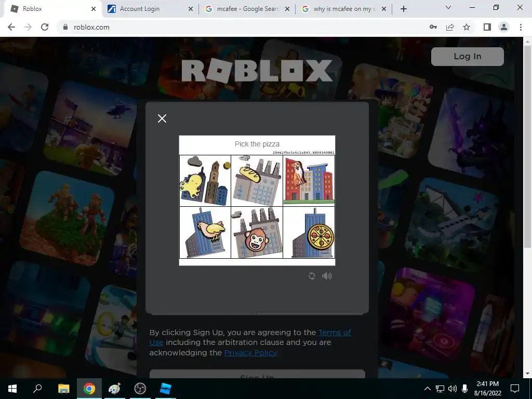Open the Windows Start menu
The height and width of the screenshot is (399, 532).
click(x=12, y=389)
